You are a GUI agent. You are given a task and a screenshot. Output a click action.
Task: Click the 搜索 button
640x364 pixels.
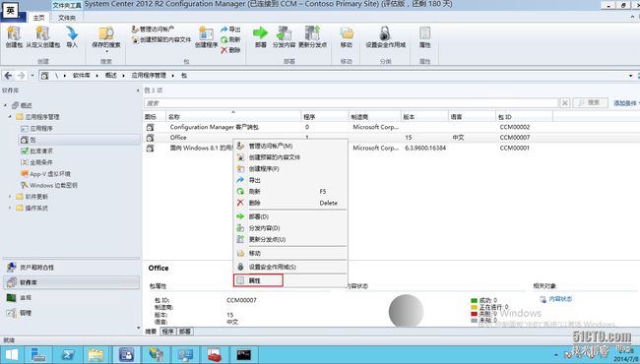[x=590, y=102]
